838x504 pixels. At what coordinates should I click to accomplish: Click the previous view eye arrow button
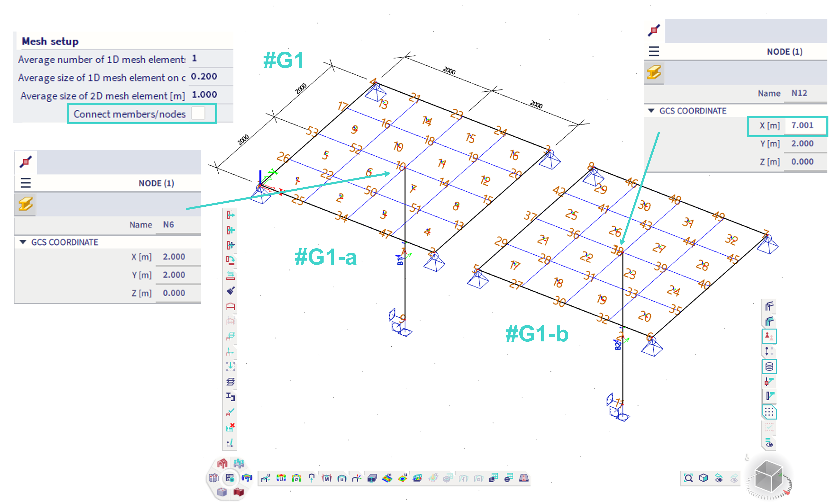coord(718,478)
